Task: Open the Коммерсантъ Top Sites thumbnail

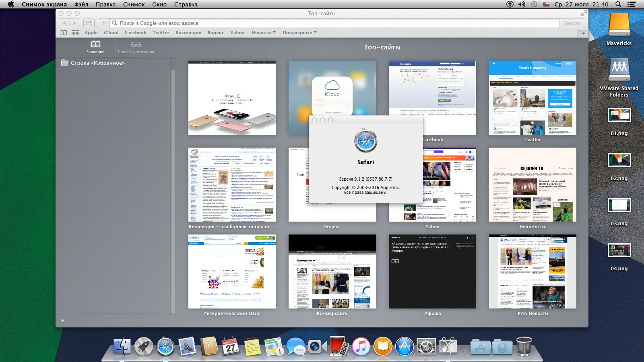Action: click(332, 271)
